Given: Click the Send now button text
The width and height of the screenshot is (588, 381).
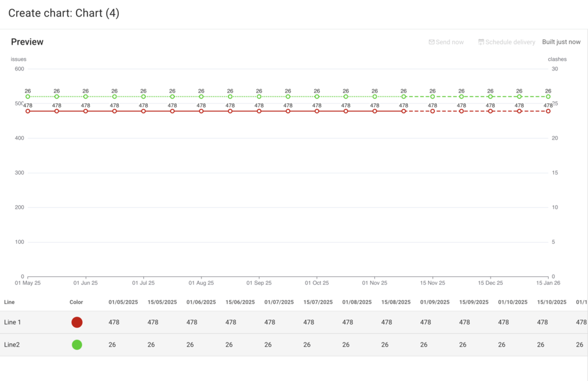Looking at the screenshot, I should [450, 42].
